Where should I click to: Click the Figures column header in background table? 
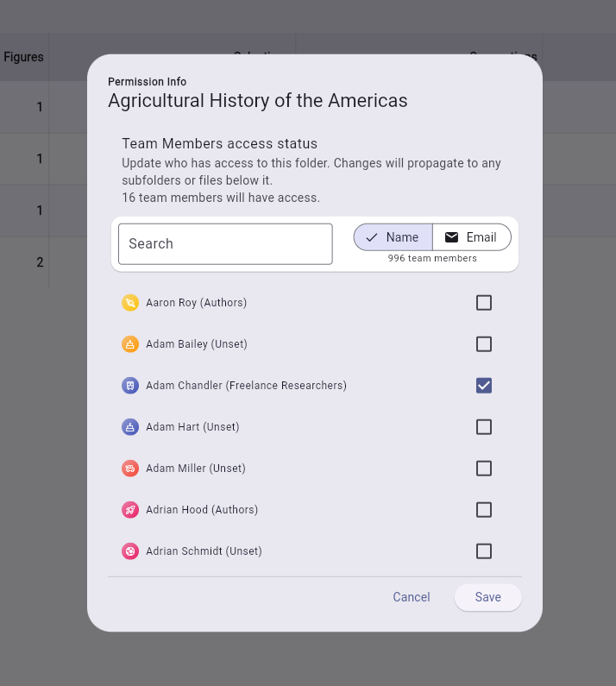click(23, 57)
